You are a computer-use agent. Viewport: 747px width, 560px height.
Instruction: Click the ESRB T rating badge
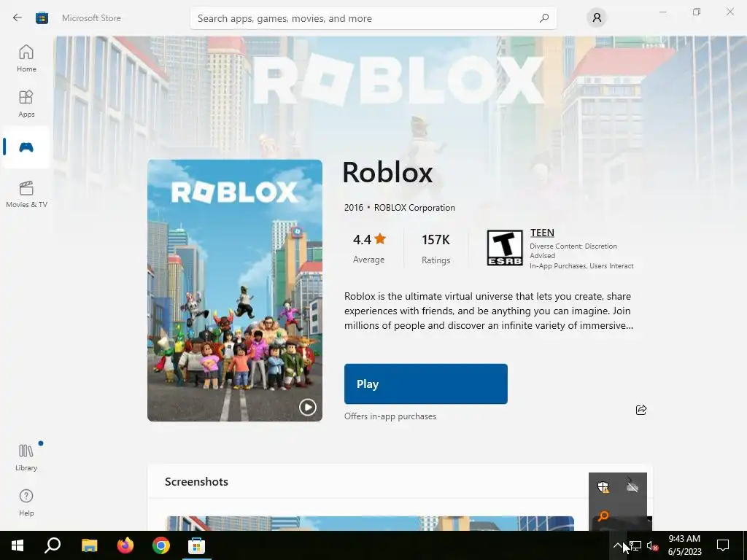(x=505, y=248)
